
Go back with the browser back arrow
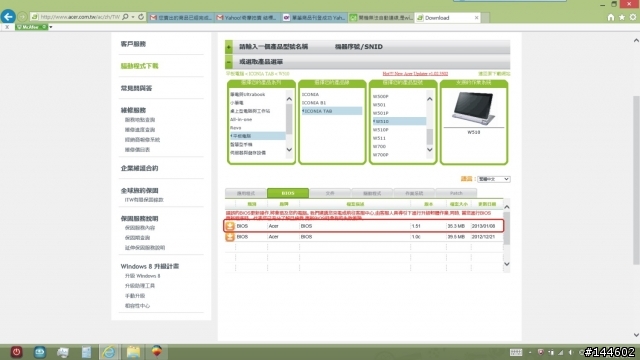pos(8,16)
